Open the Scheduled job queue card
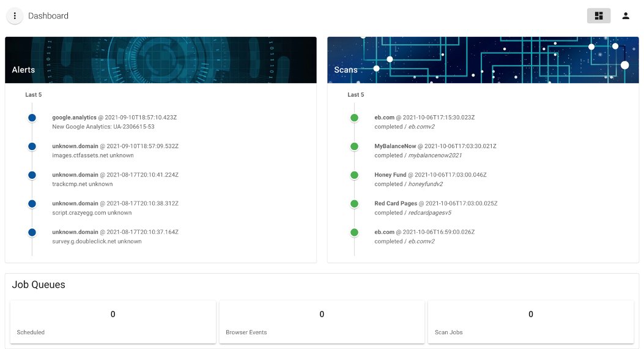644x349 pixels. [113, 322]
